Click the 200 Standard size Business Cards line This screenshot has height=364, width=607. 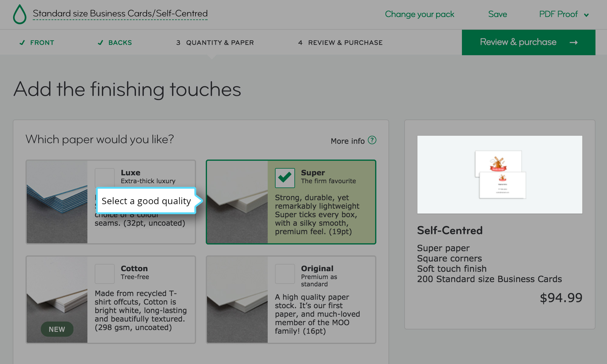click(489, 279)
